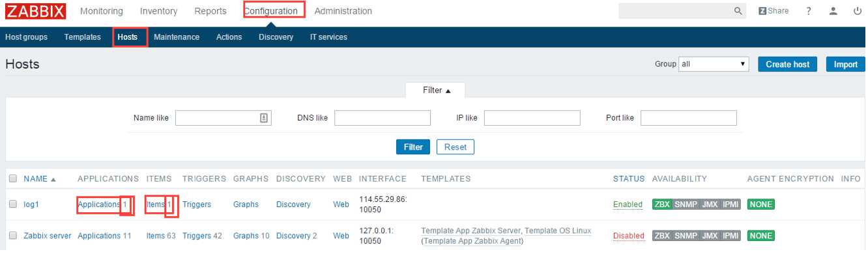Open the help question mark icon
The image size is (868, 254).
click(x=809, y=11)
